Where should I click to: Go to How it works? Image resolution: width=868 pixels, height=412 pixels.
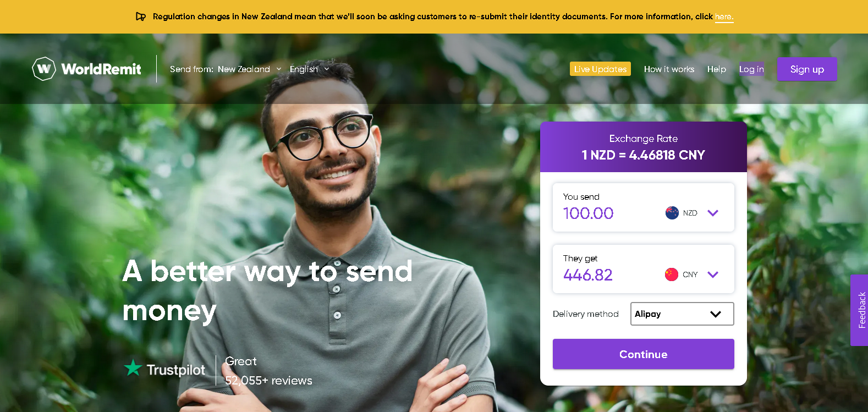pyautogui.click(x=669, y=69)
